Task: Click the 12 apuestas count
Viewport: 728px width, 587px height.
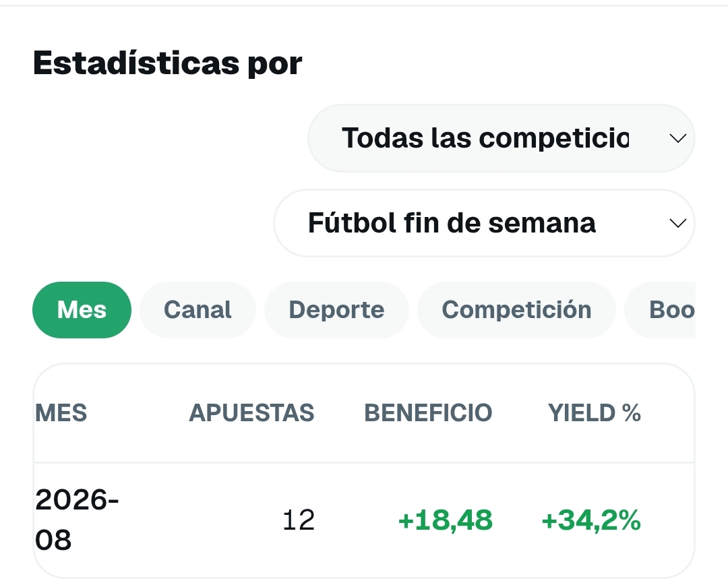Action: pos(299,520)
